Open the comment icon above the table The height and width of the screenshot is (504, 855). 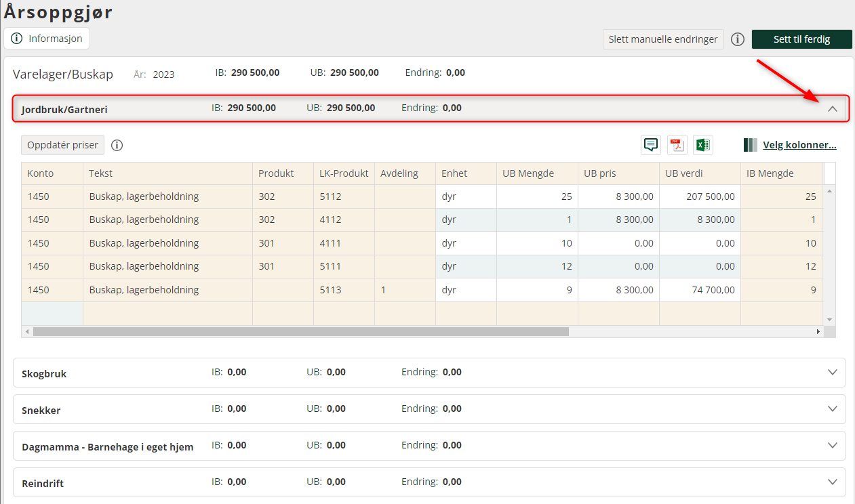point(651,144)
